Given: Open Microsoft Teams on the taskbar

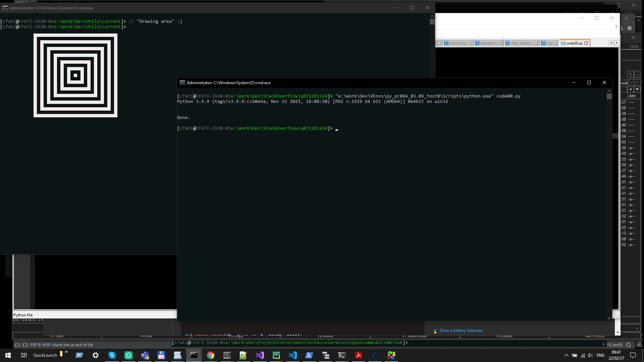Looking at the screenshot, I should click(145, 355).
